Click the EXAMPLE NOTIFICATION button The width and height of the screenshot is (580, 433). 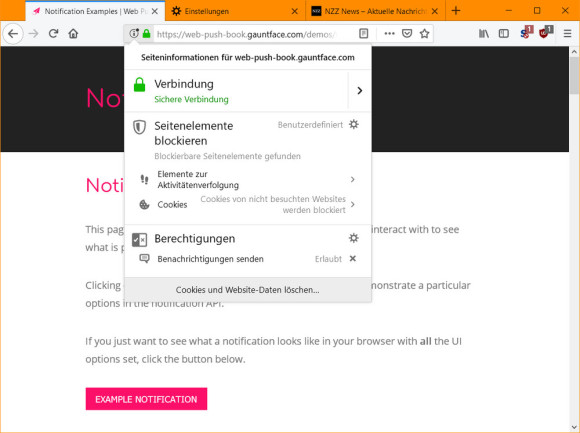[x=146, y=399]
